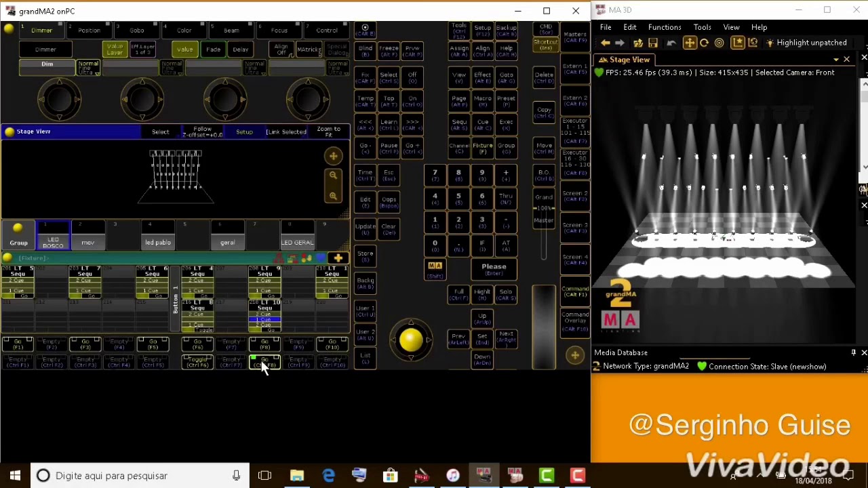Open the View menu in MA 3D
Viewport: 868px width, 488px height.
[731, 27]
